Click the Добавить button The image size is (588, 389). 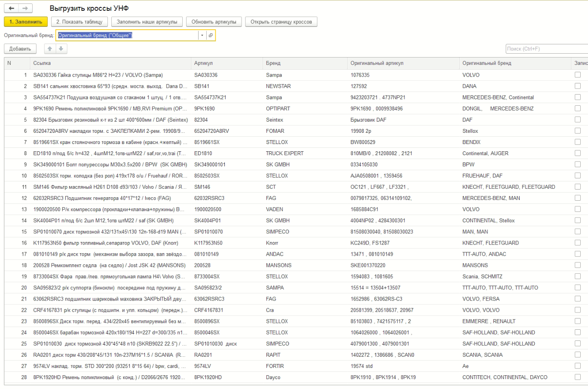[x=20, y=49]
